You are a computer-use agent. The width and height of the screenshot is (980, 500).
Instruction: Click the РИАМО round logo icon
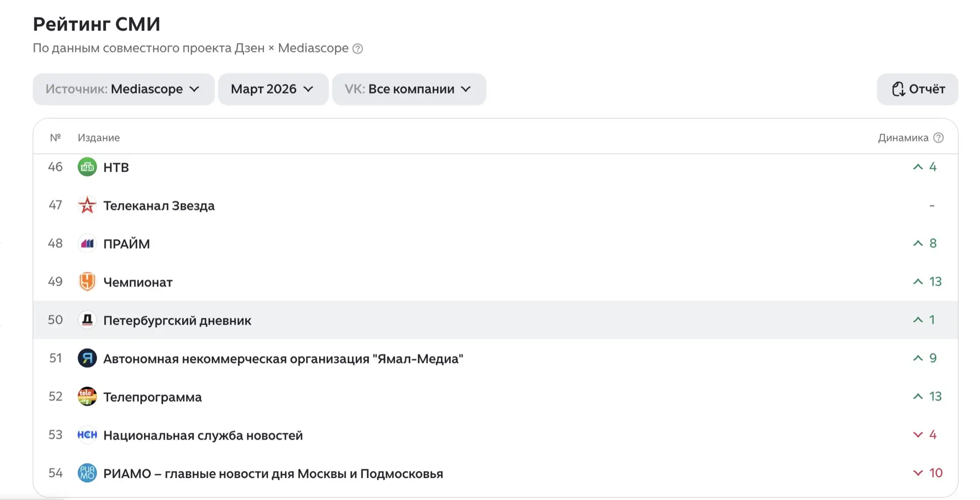[87, 473]
